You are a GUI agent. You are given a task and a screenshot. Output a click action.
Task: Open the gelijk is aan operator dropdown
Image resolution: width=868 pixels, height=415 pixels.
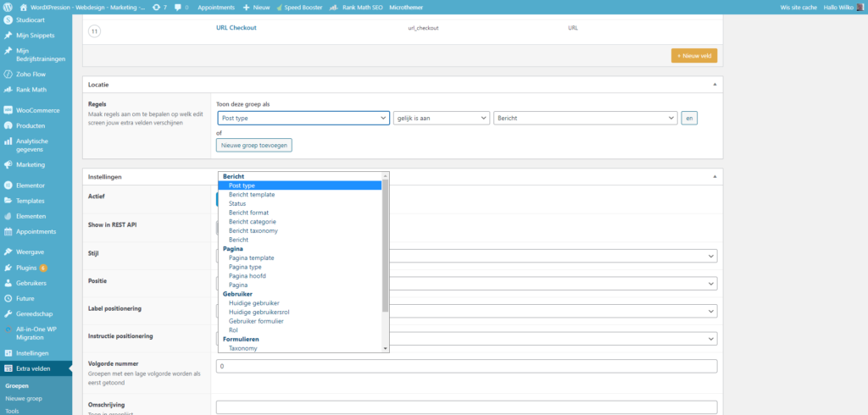[x=441, y=119]
